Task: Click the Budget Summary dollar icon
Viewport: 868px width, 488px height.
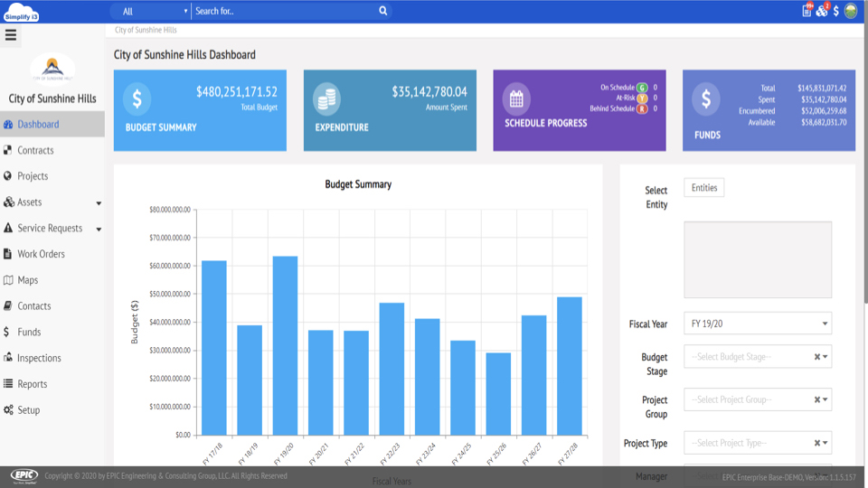Action: click(x=137, y=99)
